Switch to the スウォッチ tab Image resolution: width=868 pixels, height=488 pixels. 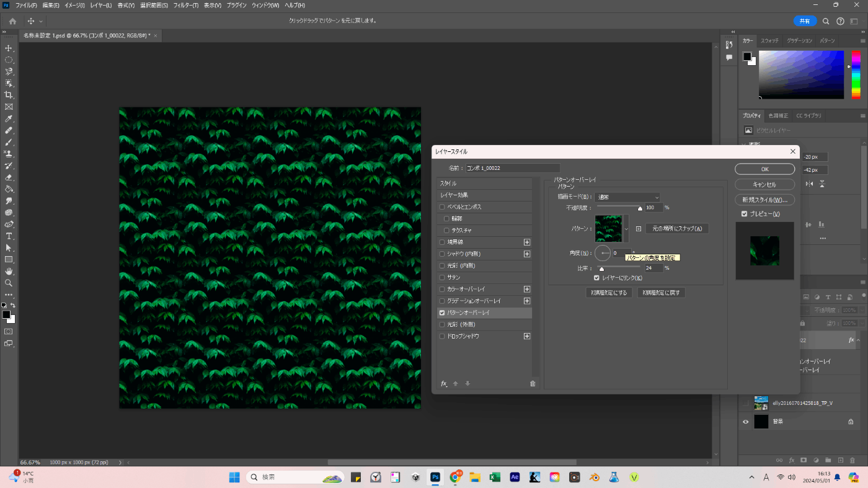[769, 40]
